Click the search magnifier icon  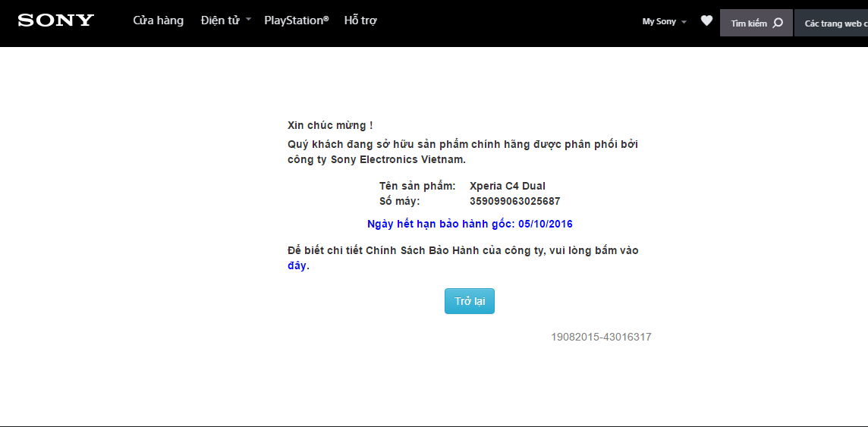tap(778, 24)
